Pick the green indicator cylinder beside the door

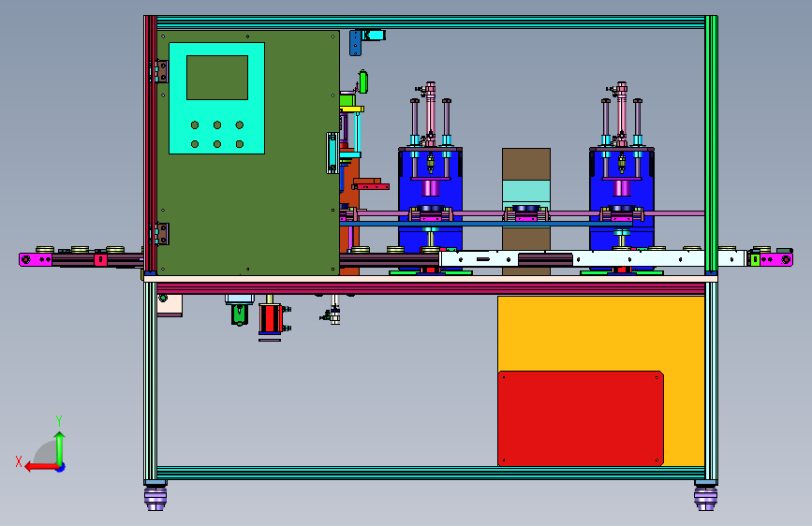pyautogui.click(x=363, y=81)
